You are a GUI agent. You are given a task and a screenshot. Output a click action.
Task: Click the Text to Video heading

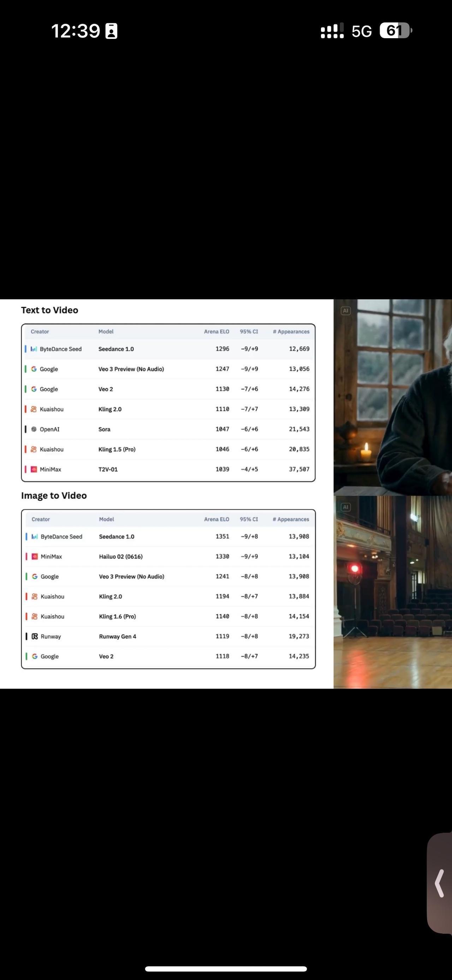click(x=49, y=310)
